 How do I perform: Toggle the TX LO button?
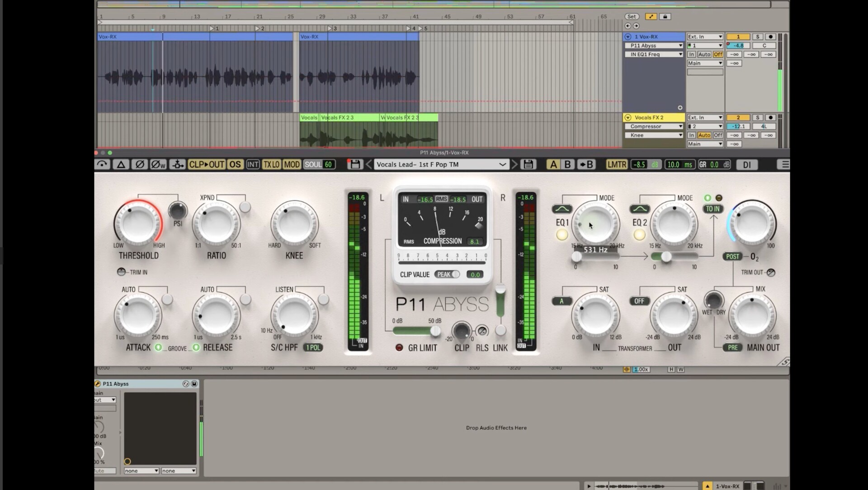click(x=271, y=164)
